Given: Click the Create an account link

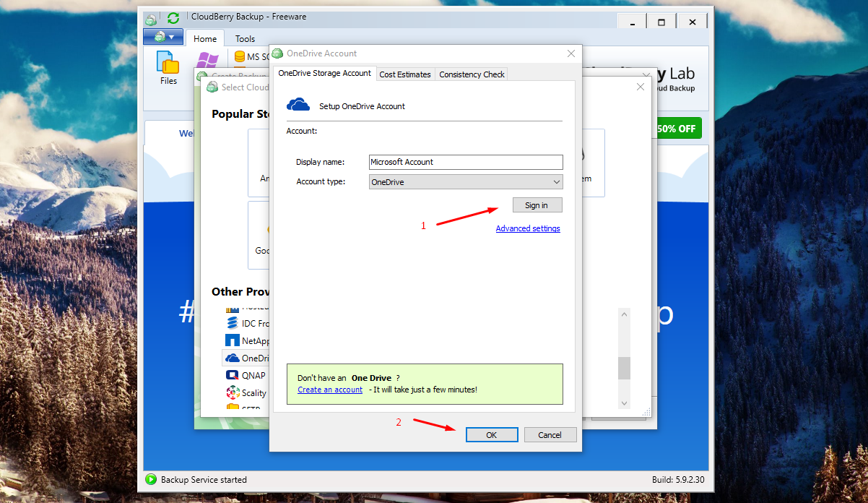Looking at the screenshot, I should tap(330, 390).
